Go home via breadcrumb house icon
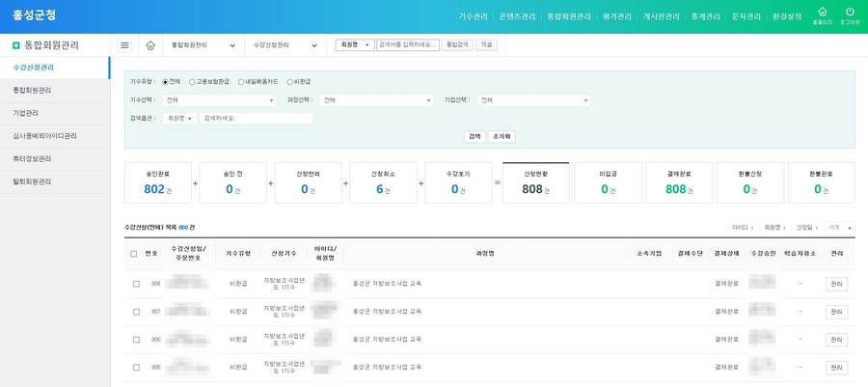Image resolution: width=868 pixels, height=387 pixels. pos(150,45)
